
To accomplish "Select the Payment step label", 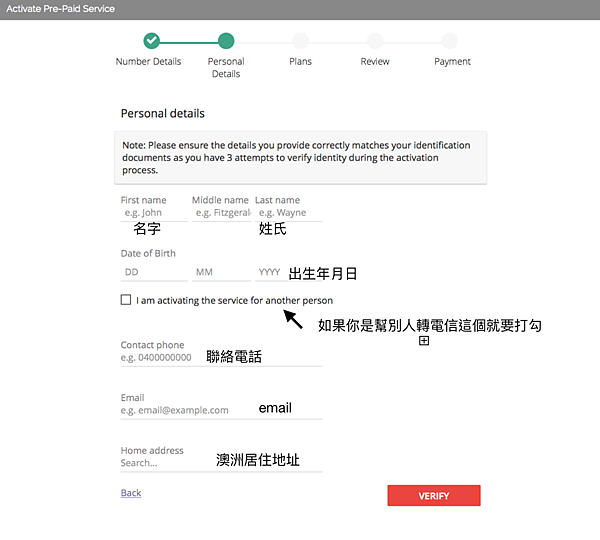I will [452, 62].
